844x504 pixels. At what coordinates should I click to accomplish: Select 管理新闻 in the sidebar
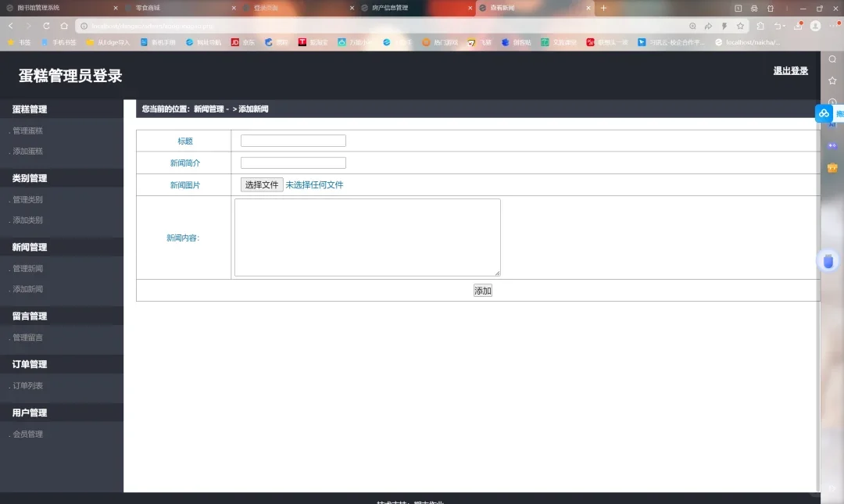27,268
